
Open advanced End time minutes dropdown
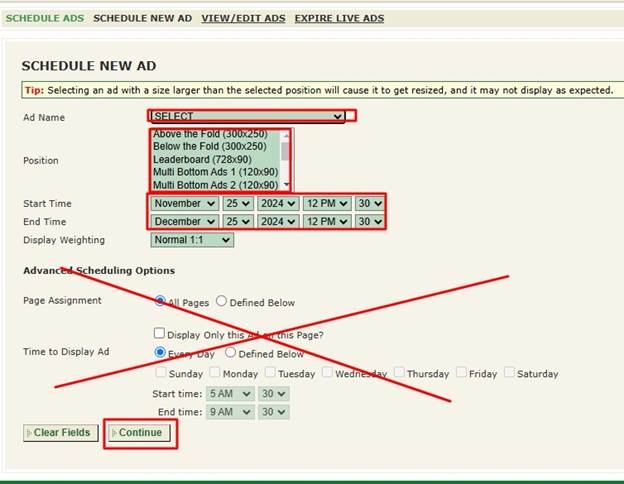[273, 412]
